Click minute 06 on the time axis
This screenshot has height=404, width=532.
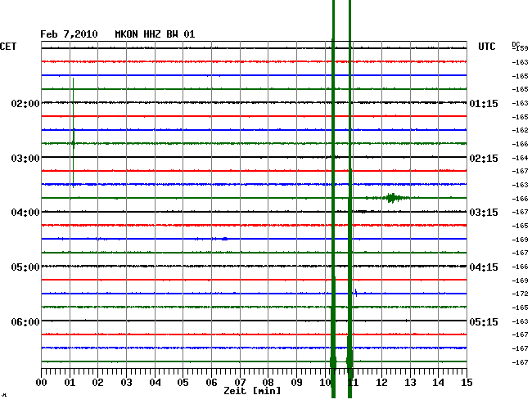[x=211, y=382]
